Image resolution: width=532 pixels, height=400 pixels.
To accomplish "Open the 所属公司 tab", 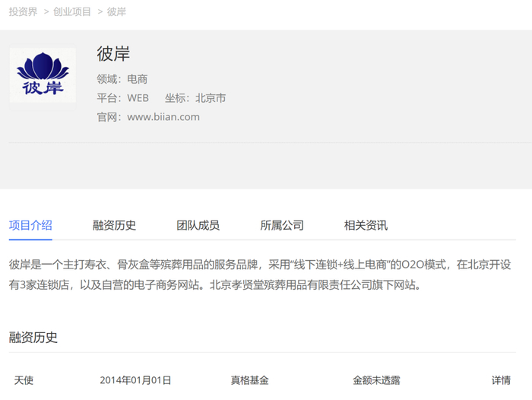I will point(282,225).
